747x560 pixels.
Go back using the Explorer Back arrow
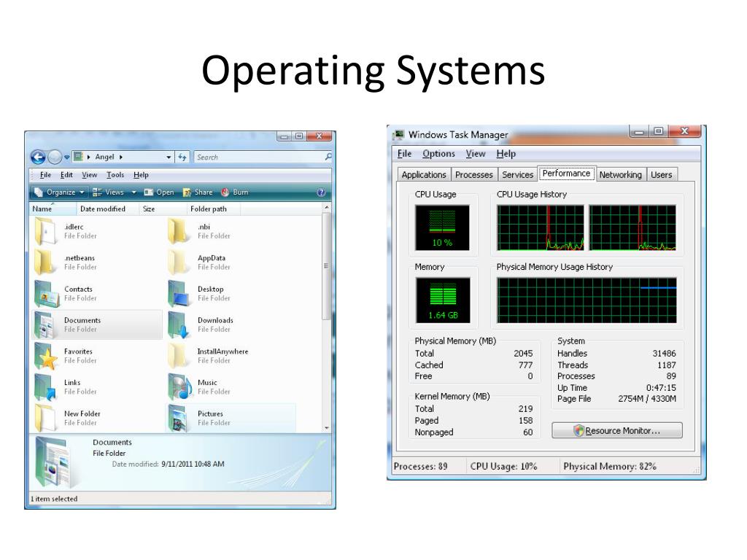point(38,157)
